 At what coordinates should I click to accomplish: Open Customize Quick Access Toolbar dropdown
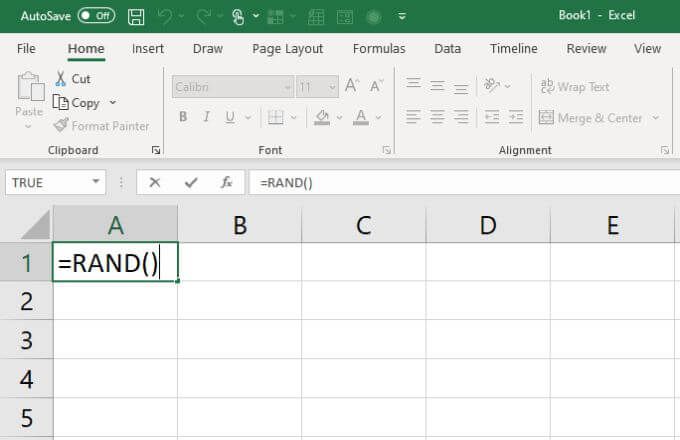pos(402,17)
